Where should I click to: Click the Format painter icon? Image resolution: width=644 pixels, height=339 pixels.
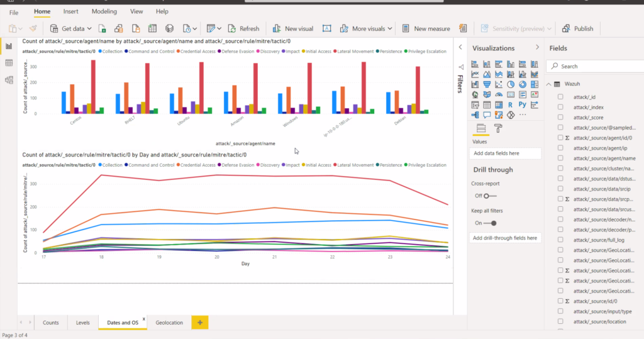coord(33,29)
